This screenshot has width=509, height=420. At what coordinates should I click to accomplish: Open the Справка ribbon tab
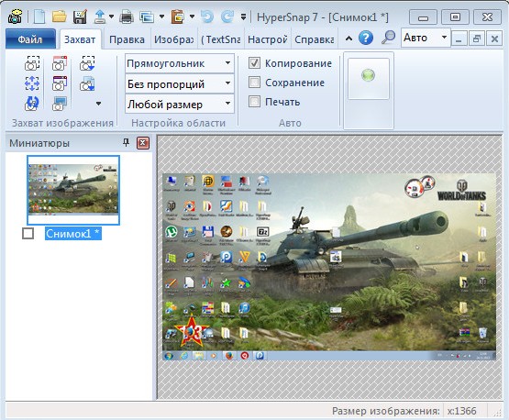[315, 39]
